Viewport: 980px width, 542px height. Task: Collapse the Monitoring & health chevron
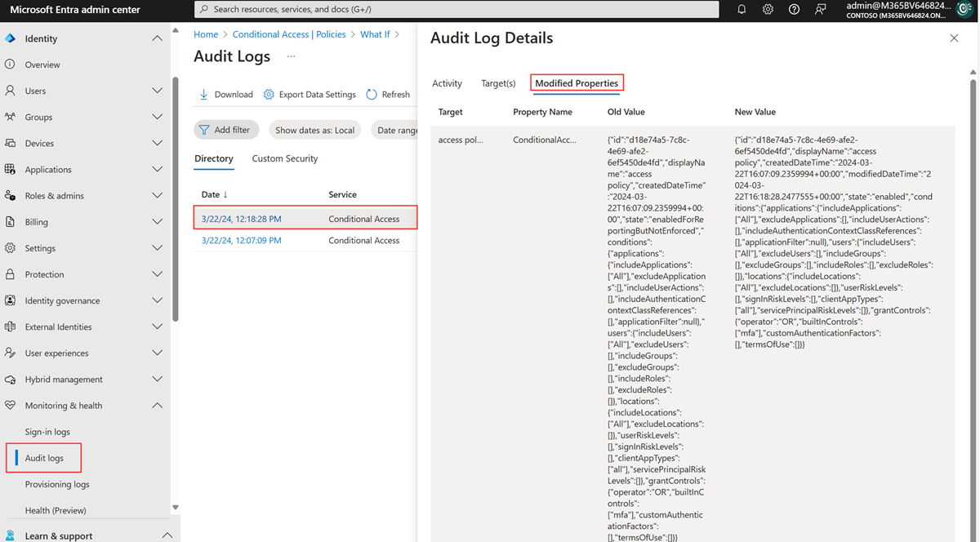[x=158, y=405]
